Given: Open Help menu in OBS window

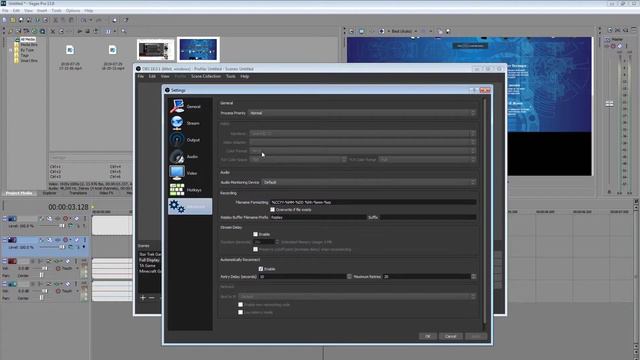Looking at the screenshot, I should (x=244, y=76).
